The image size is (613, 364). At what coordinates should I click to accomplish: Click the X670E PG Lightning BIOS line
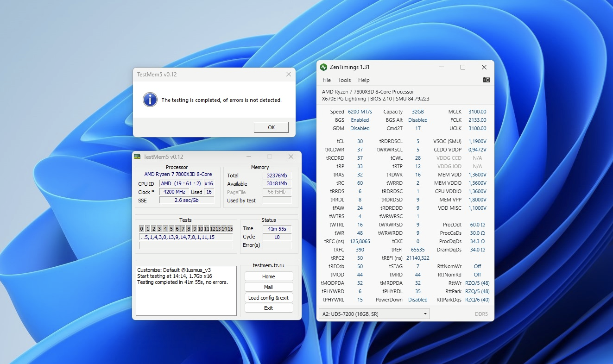(376, 99)
